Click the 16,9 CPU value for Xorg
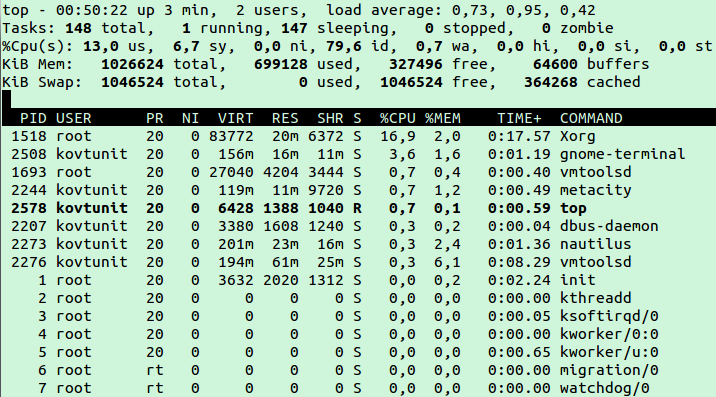 pyautogui.click(x=398, y=136)
